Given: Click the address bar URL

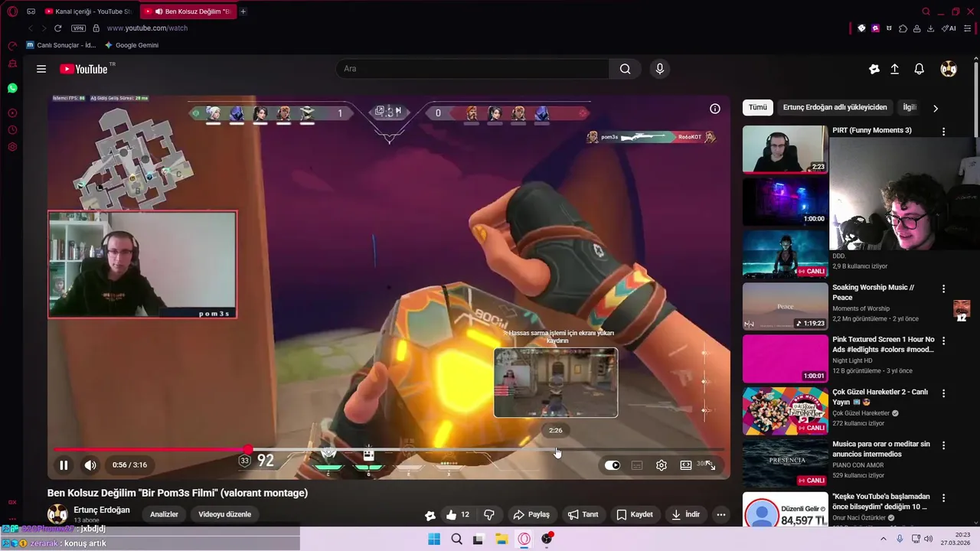Looking at the screenshot, I should point(147,28).
